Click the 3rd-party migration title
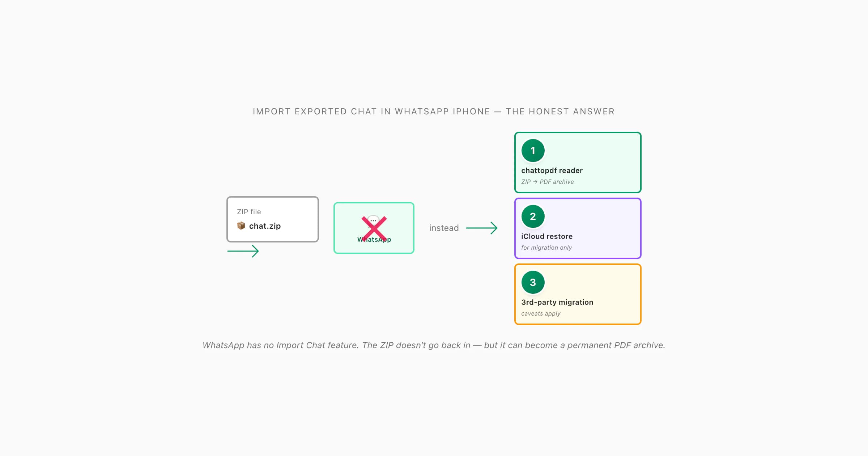 pos(557,302)
